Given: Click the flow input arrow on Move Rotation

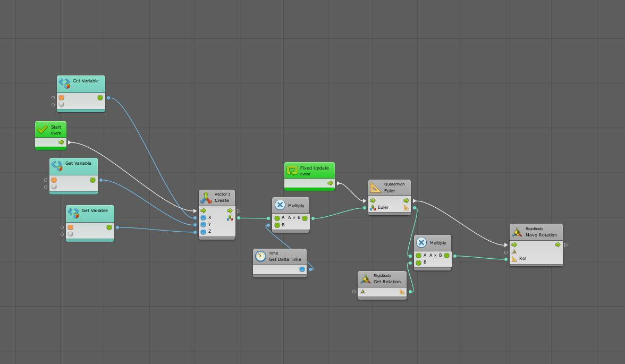Looking at the screenshot, I should pyautogui.click(x=514, y=245).
